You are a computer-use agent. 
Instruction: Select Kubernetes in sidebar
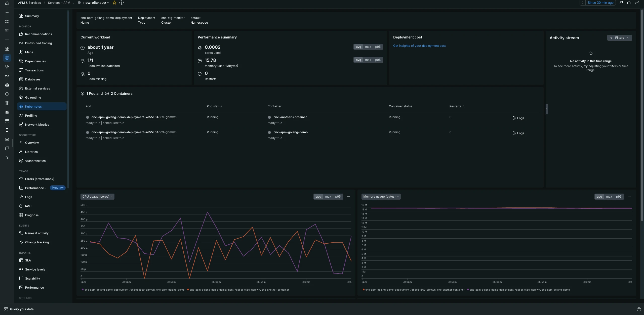42,106
